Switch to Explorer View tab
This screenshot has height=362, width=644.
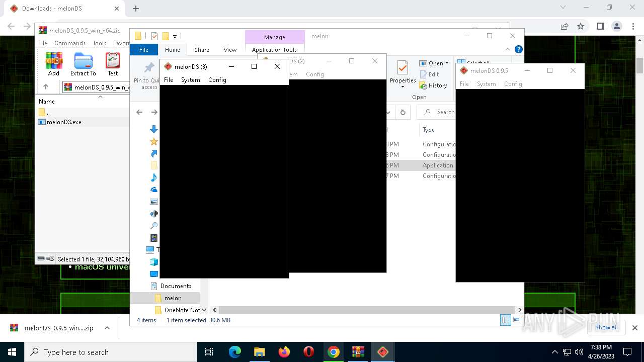[x=230, y=50]
